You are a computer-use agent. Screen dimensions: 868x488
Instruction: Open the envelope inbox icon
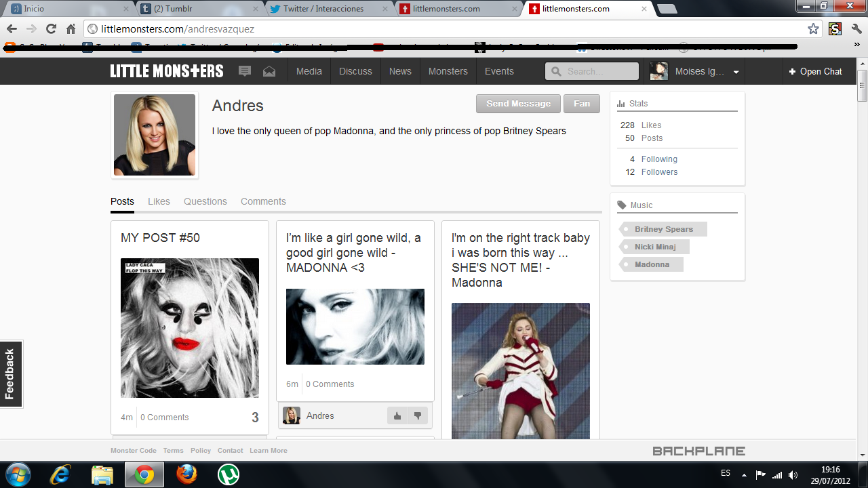(269, 71)
